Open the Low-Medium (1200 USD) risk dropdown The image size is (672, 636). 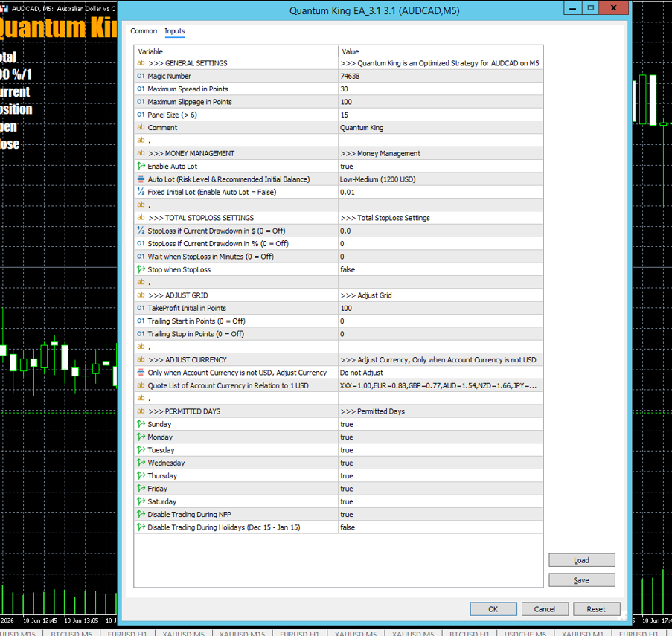(x=440, y=179)
